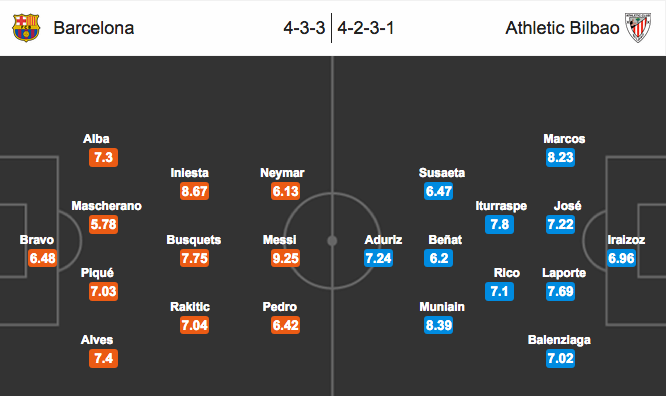Screen dimensions: 666x396
Task: Select the 4-2-3-1 formation label
Action: pyautogui.click(x=366, y=28)
